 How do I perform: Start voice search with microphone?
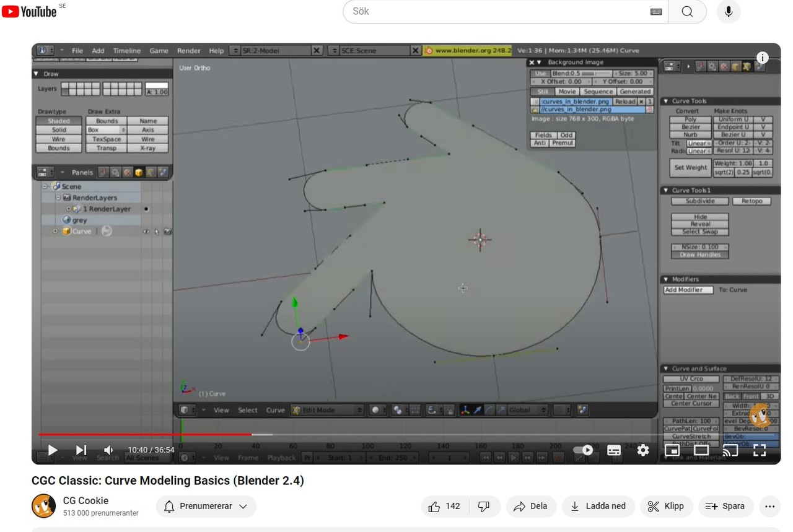(x=729, y=12)
